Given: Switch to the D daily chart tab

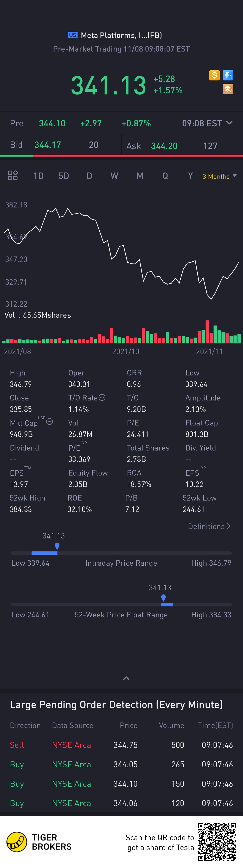Looking at the screenshot, I should 89,176.
